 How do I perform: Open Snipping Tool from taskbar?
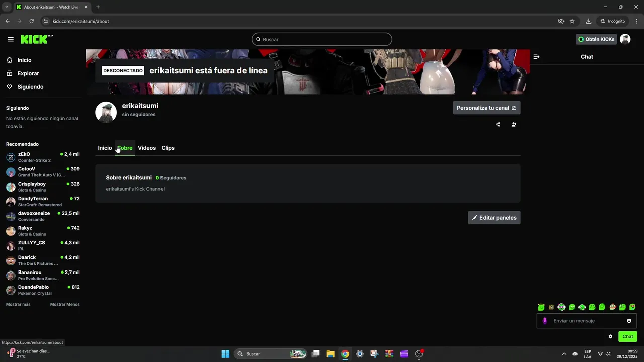point(374,354)
